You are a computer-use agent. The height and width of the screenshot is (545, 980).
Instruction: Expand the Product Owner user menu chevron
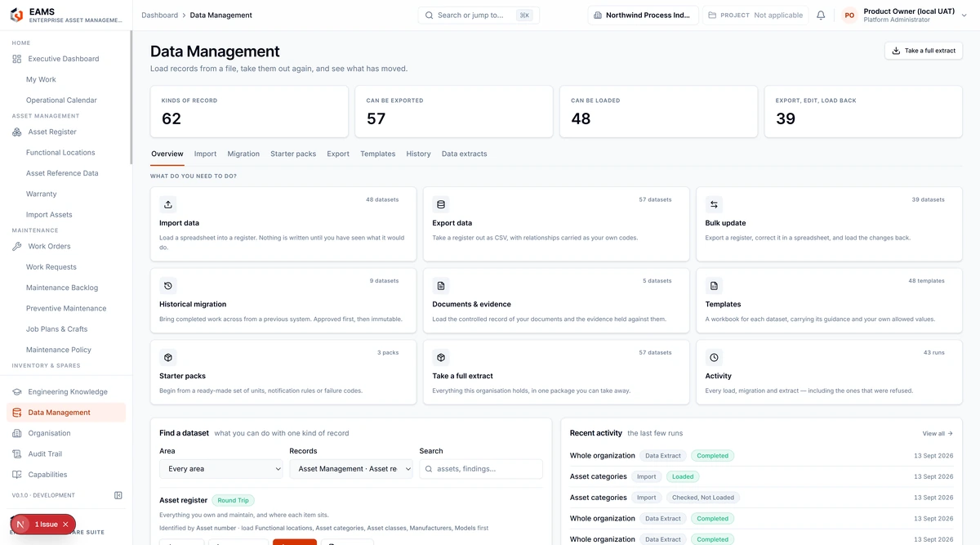[x=964, y=16]
